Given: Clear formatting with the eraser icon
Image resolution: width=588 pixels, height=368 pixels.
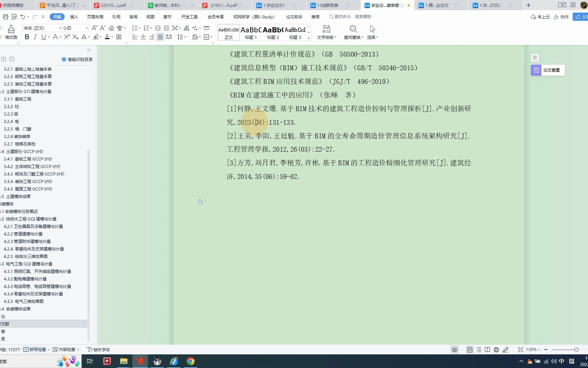Looking at the screenshot, I should 111,28.
